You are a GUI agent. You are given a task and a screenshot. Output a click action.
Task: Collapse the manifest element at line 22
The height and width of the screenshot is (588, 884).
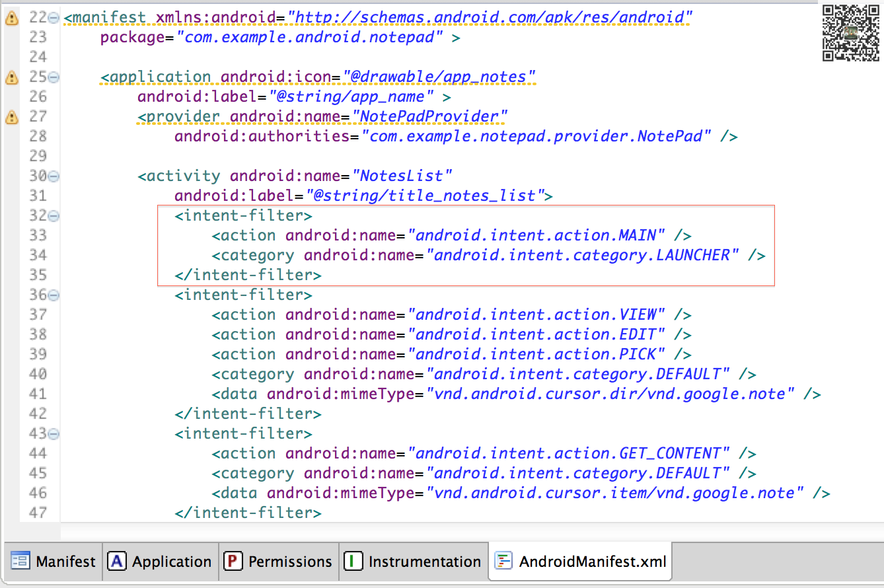click(x=54, y=18)
